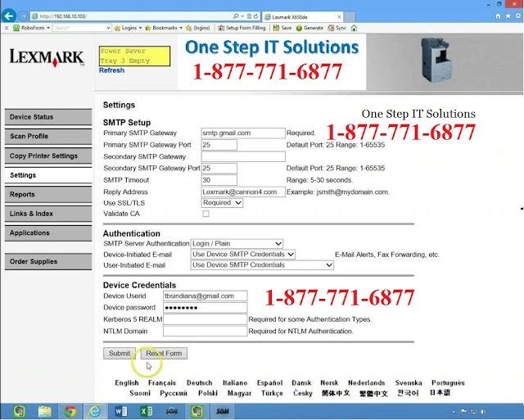The height and width of the screenshot is (420, 524).
Task: Open Device Status menu
Action: [48, 117]
